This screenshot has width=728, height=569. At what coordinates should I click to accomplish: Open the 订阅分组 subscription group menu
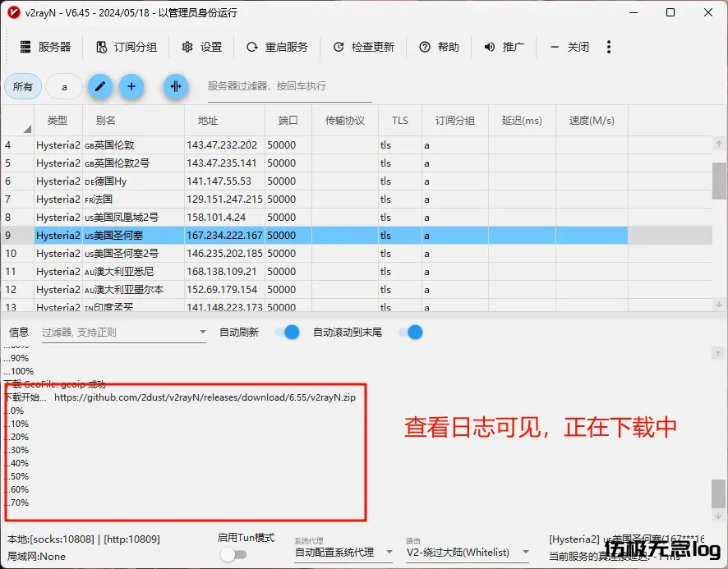click(x=127, y=47)
